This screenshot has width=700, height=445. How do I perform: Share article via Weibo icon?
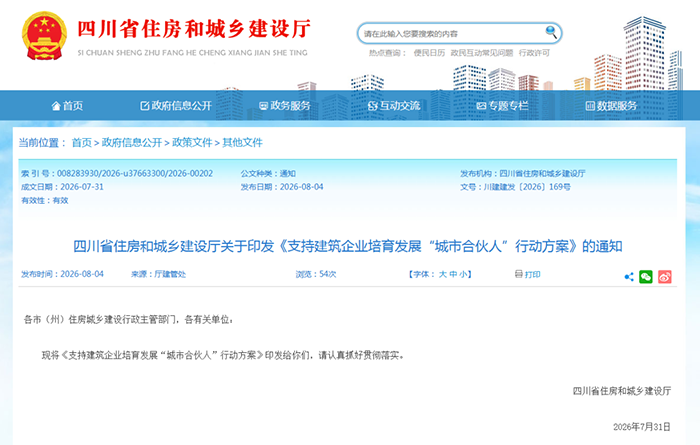point(665,277)
